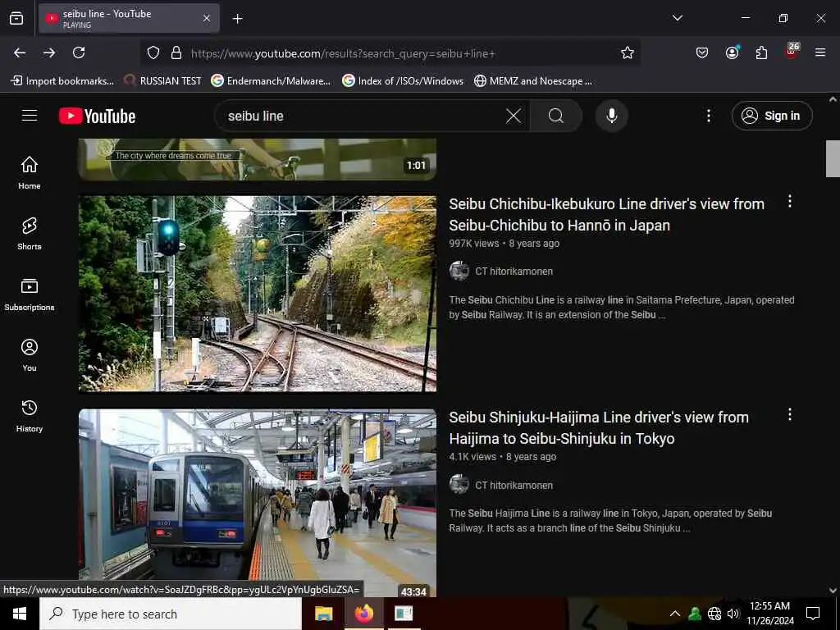The height and width of the screenshot is (630, 840).
Task: Open Index of /ISOs/Windows bookmark
Action: (x=403, y=81)
